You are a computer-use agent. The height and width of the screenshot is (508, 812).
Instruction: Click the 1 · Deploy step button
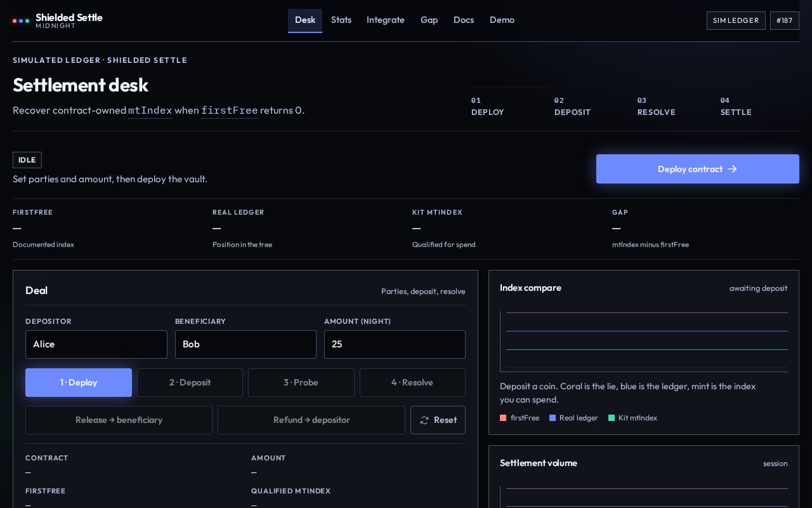(x=79, y=382)
